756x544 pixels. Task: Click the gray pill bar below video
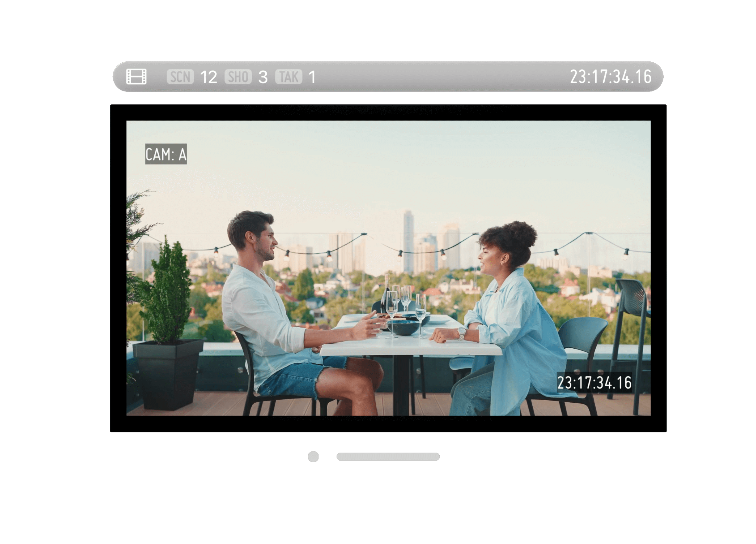pos(388,457)
